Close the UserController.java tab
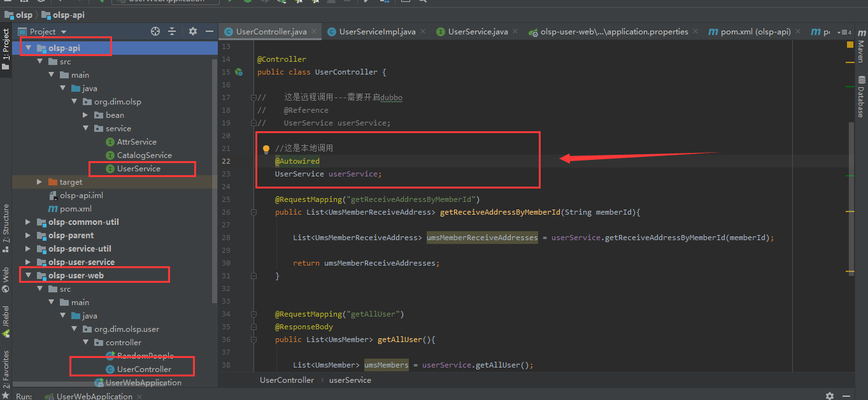Screen dimensions: 868x400 pyautogui.click(x=315, y=32)
